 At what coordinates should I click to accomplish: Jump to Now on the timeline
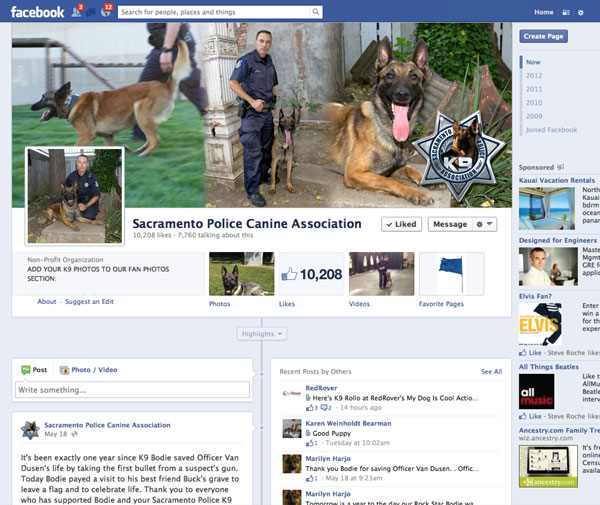[533, 62]
